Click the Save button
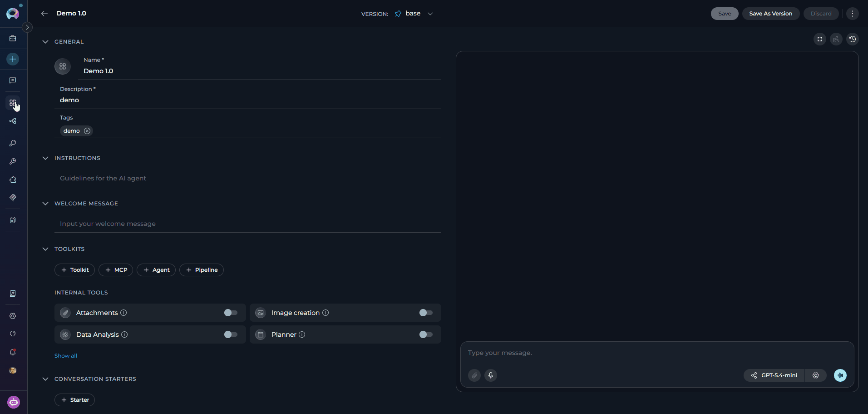The image size is (868, 414). click(x=725, y=14)
